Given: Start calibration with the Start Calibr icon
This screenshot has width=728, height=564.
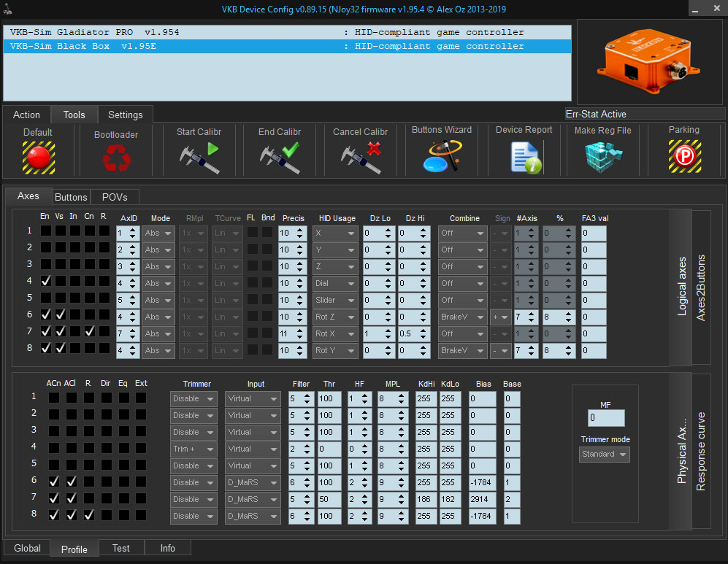Looking at the screenshot, I should coord(199,158).
